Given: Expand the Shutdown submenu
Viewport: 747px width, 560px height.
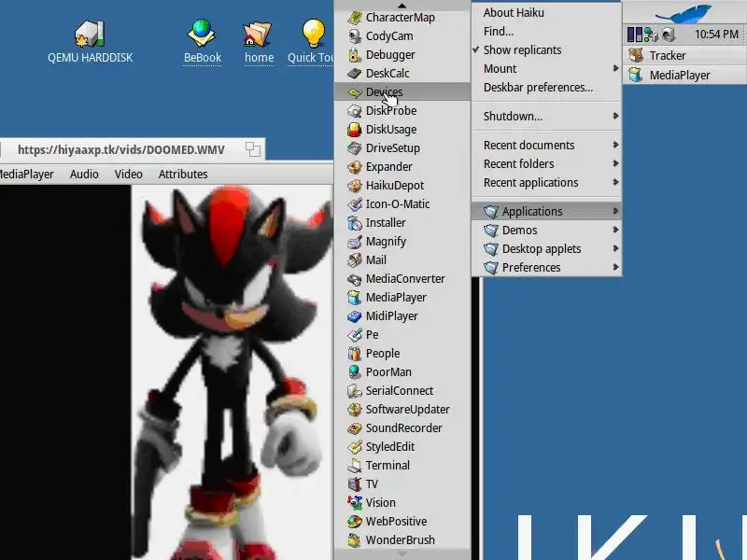Looking at the screenshot, I should (546, 116).
